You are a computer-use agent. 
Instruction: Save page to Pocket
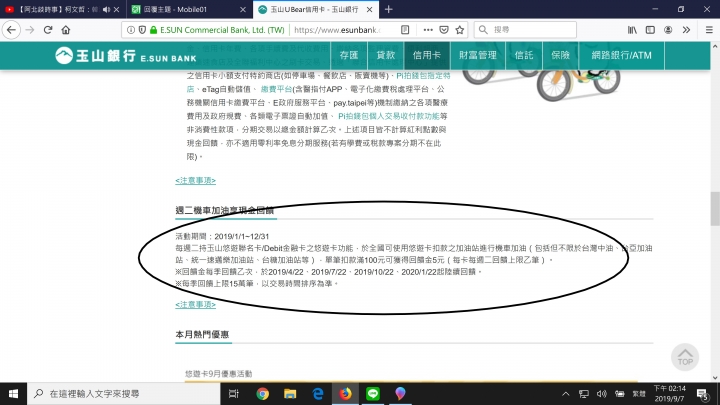[444, 30]
